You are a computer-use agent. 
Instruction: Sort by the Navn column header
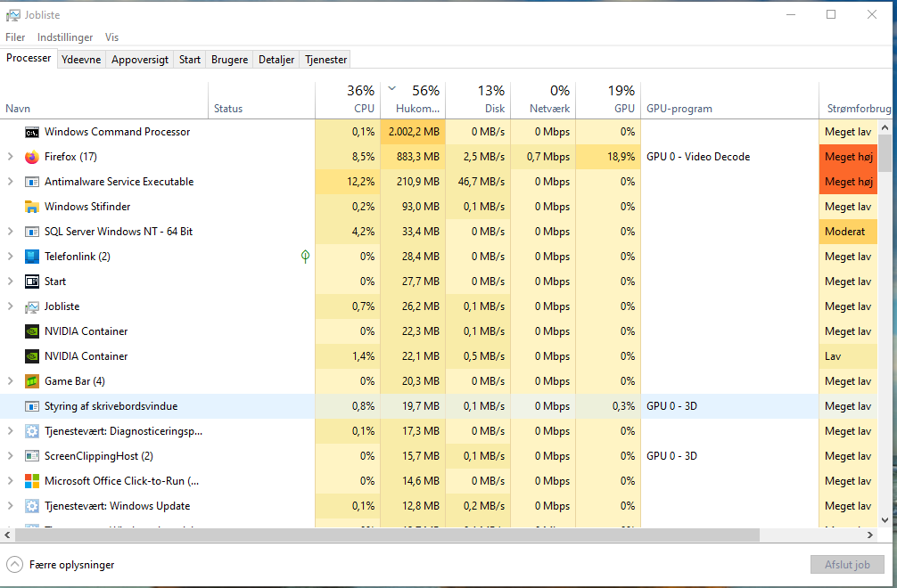(104, 101)
